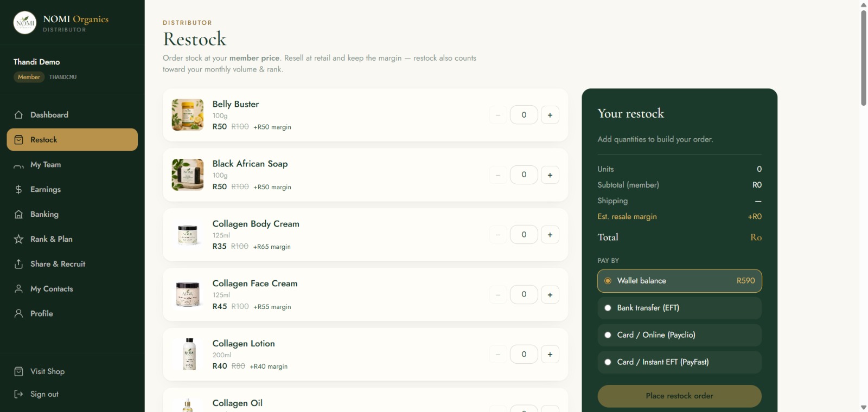Choose Card / Instant EFT (PayFast)
Screen dimensions: 868x412
coord(679,362)
